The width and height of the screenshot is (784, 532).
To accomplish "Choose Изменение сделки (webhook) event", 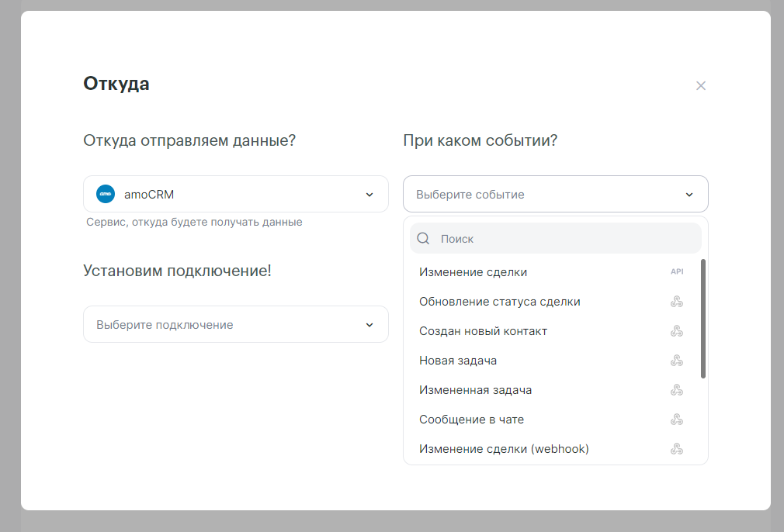I will point(504,449).
